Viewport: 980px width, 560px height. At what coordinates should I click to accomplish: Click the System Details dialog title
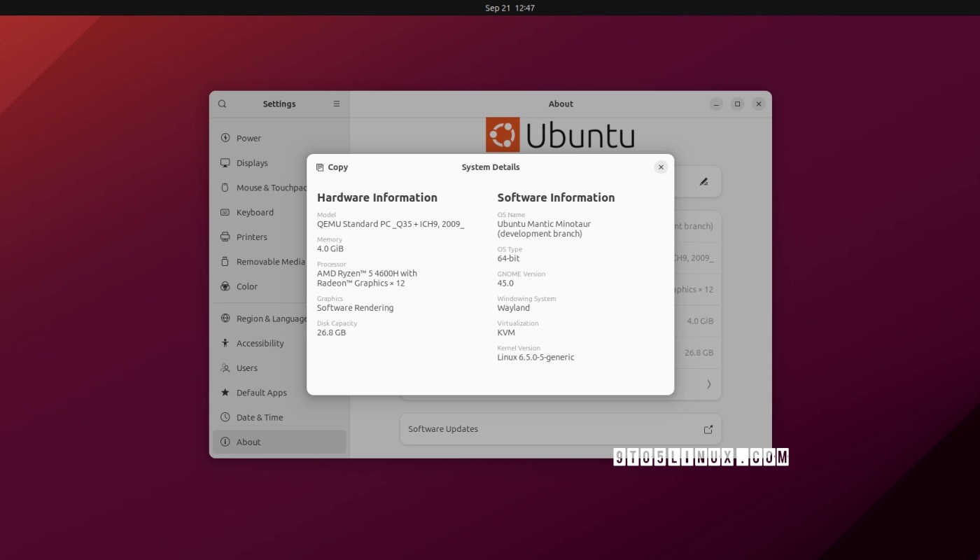click(x=491, y=167)
